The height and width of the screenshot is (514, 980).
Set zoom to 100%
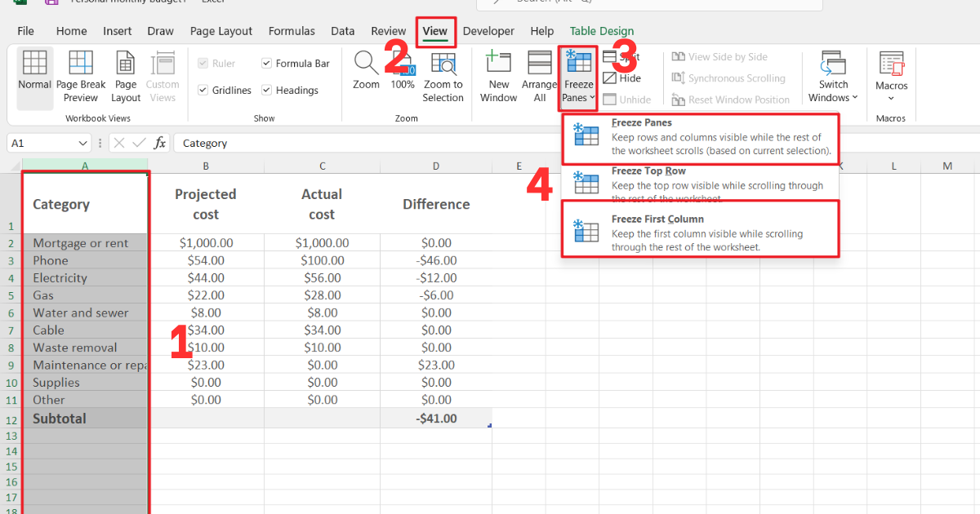[403, 71]
